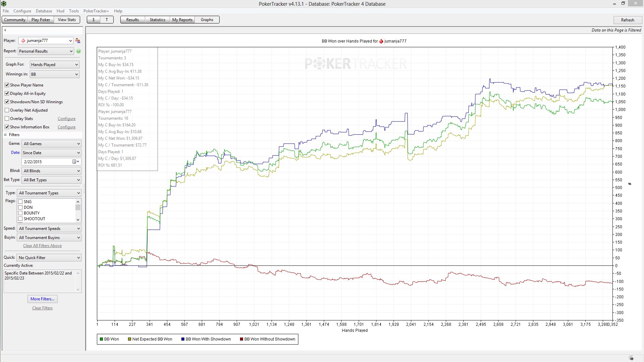Click the PokerTracker app icon in title bar
This screenshot has width=644, height=362.
(4, 4)
